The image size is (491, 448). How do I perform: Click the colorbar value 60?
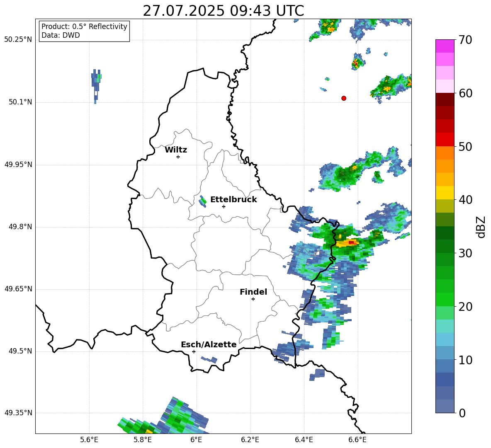tap(466, 93)
